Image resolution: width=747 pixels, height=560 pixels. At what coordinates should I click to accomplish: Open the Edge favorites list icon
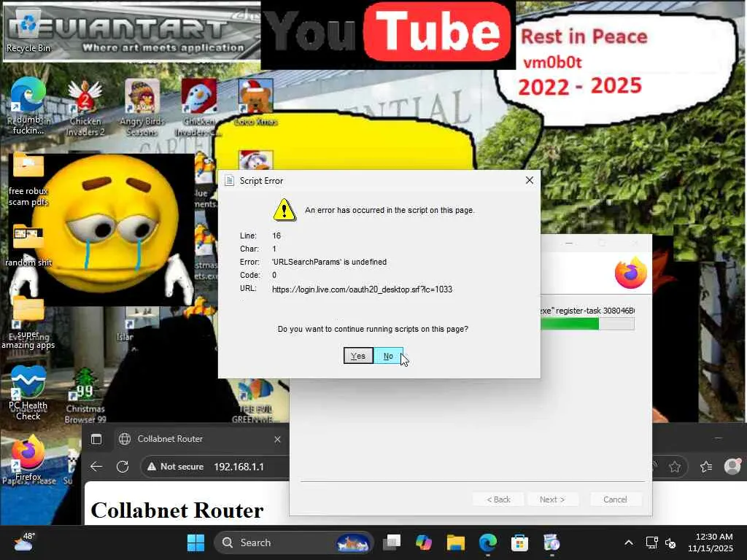click(706, 467)
